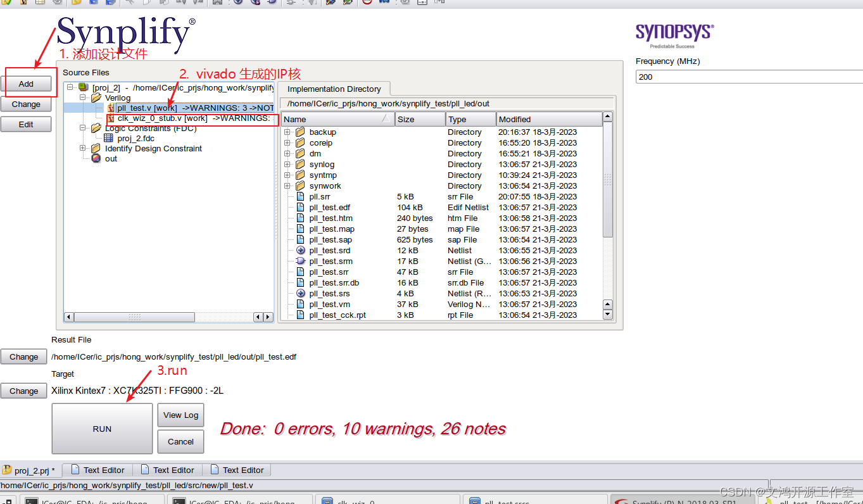Click source tree horizontal scrollbar left arrow
The width and height of the screenshot is (863, 504).
69,317
